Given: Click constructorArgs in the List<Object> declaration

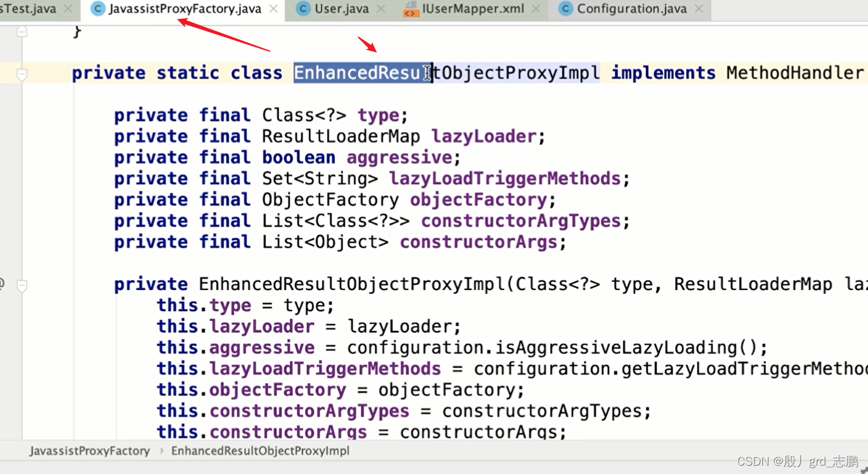Looking at the screenshot, I should pyautogui.click(x=478, y=242).
